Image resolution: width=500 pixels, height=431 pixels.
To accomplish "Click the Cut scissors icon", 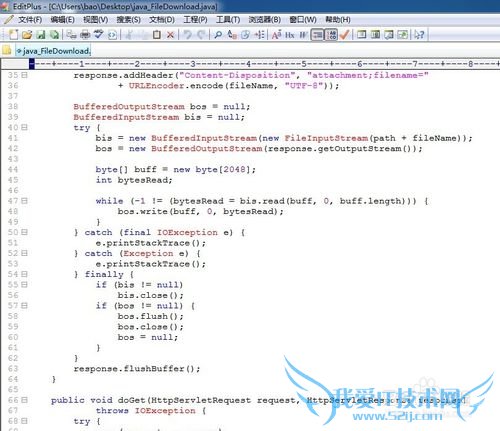I will pos(129,35).
